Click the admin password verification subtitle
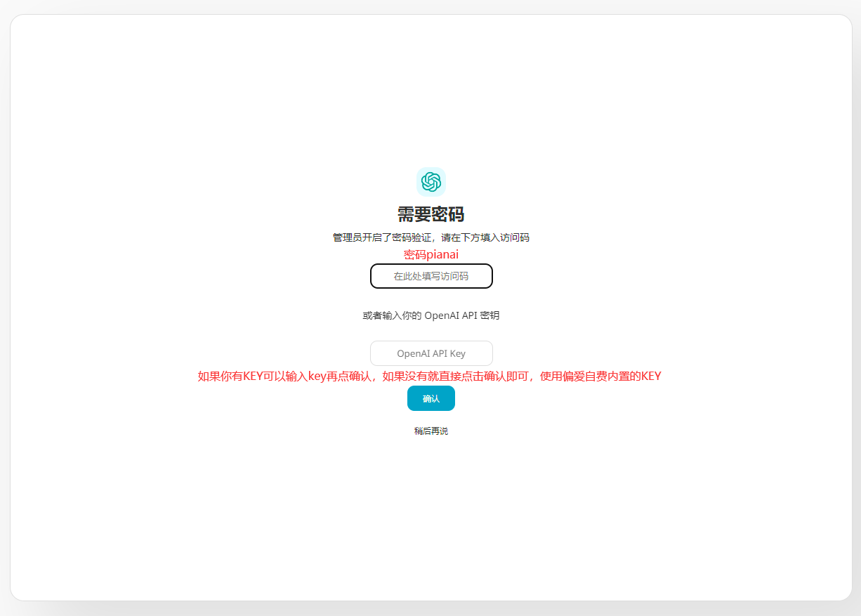This screenshot has height=616, width=861. tap(430, 237)
